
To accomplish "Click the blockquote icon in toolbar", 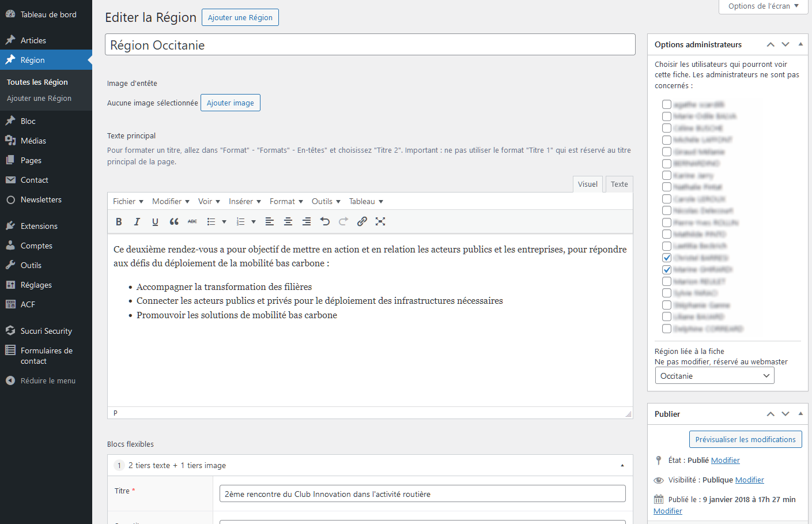I will (174, 221).
